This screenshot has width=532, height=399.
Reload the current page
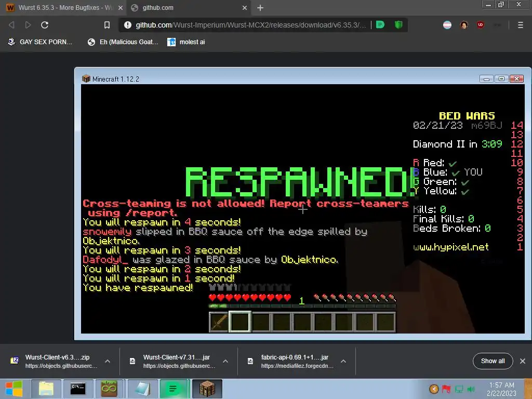point(45,25)
